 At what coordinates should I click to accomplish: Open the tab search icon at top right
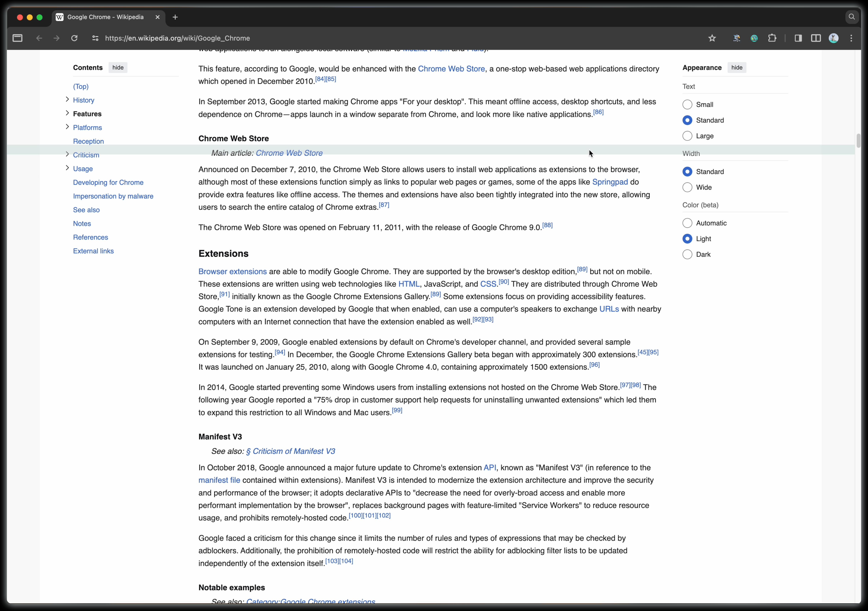tap(852, 17)
